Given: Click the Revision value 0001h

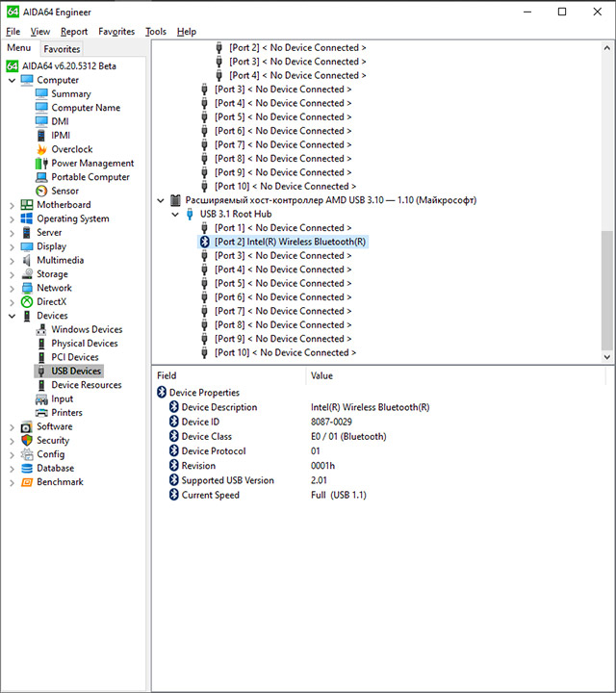Looking at the screenshot, I should pyautogui.click(x=323, y=466).
